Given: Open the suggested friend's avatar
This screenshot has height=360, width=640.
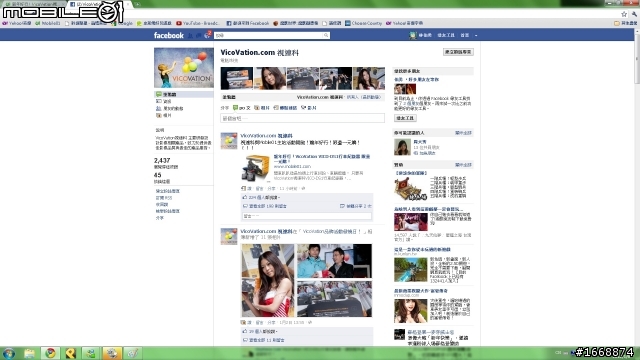Looking at the screenshot, I should (402, 147).
